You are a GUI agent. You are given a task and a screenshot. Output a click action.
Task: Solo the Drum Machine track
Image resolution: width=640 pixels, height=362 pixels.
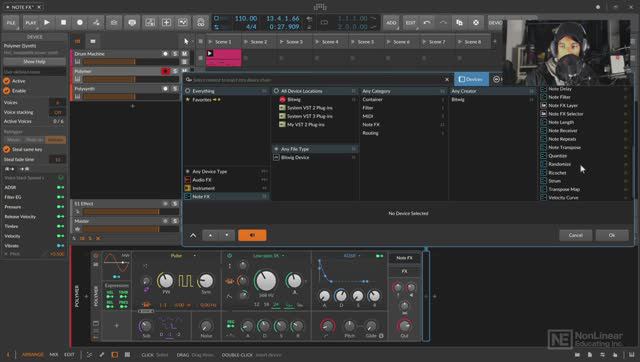(x=175, y=53)
